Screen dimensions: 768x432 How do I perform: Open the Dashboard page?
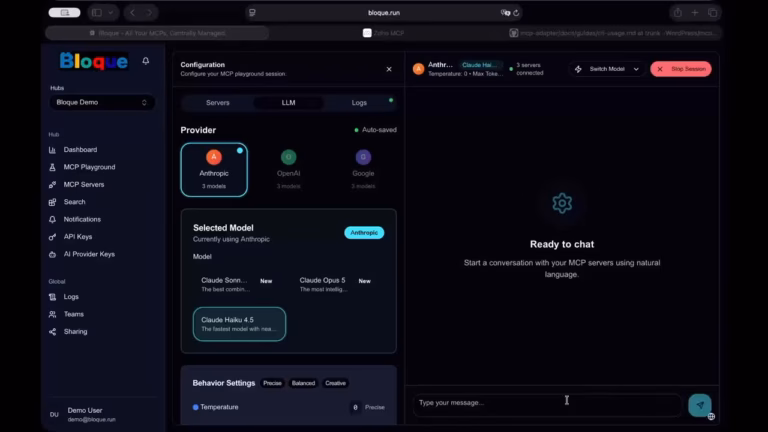coord(80,150)
